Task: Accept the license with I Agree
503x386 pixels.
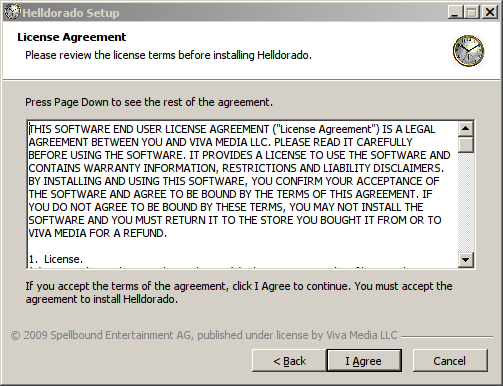Action: click(364, 361)
